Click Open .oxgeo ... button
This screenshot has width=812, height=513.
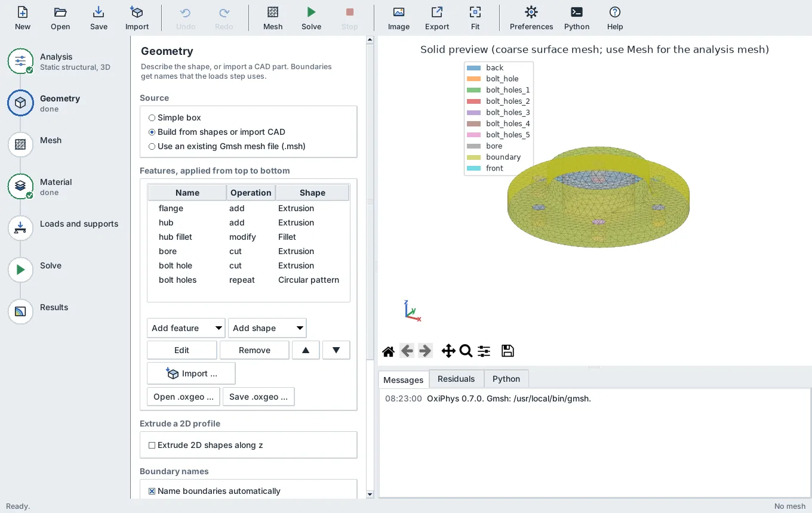pyautogui.click(x=183, y=397)
